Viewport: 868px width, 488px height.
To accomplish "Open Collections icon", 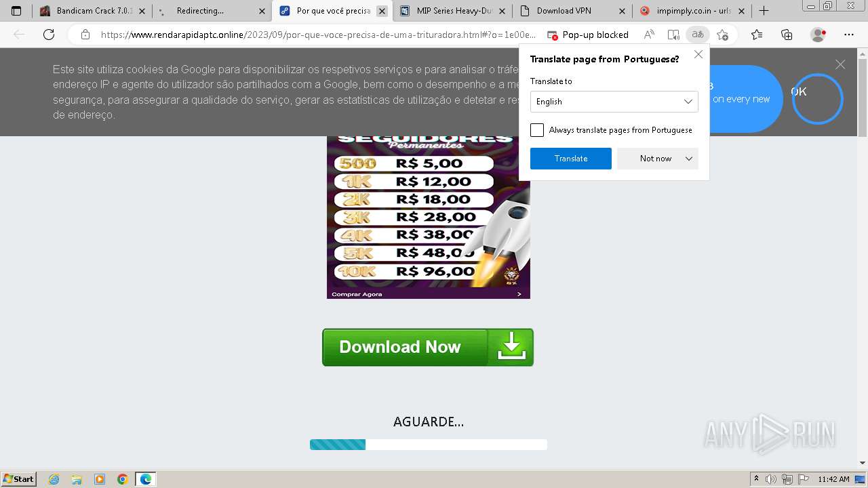I will [787, 35].
